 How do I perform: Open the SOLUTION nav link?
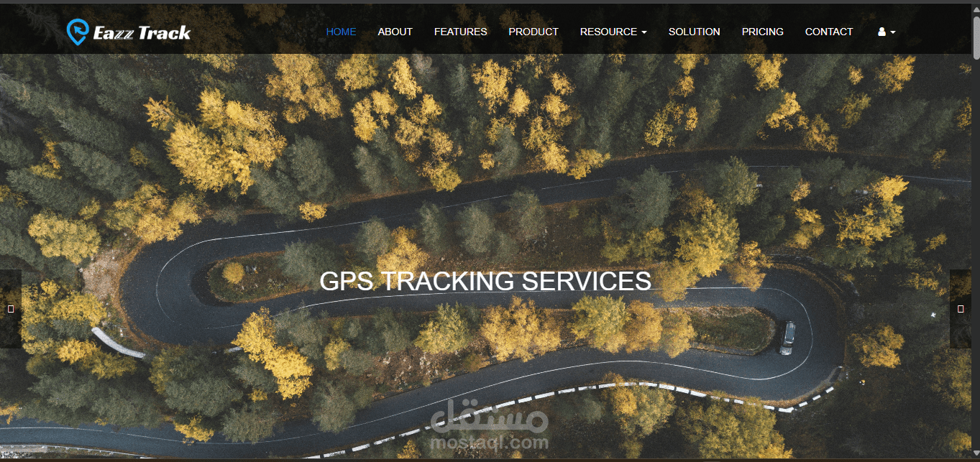(x=694, y=32)
